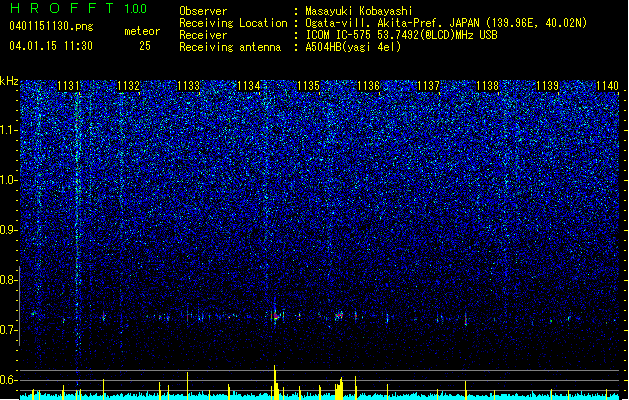Click the 1138 time marker

[x=487, y=85]
